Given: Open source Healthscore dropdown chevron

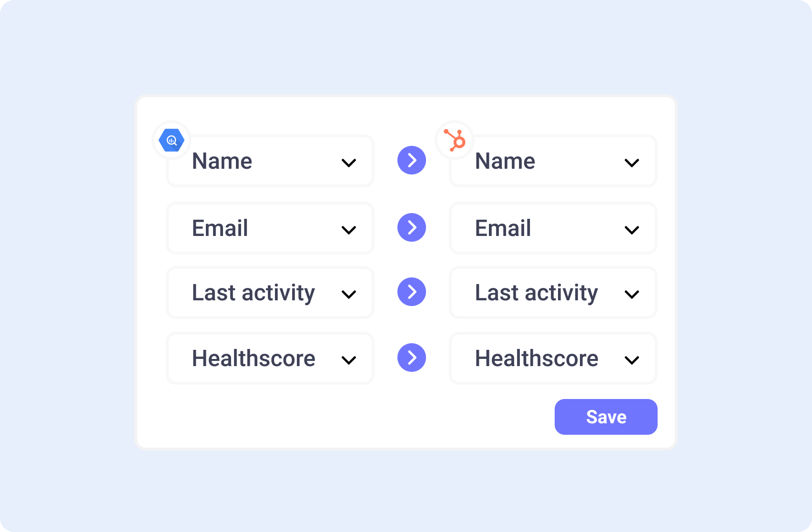Looking at the screenshot, I should (349, 360).
